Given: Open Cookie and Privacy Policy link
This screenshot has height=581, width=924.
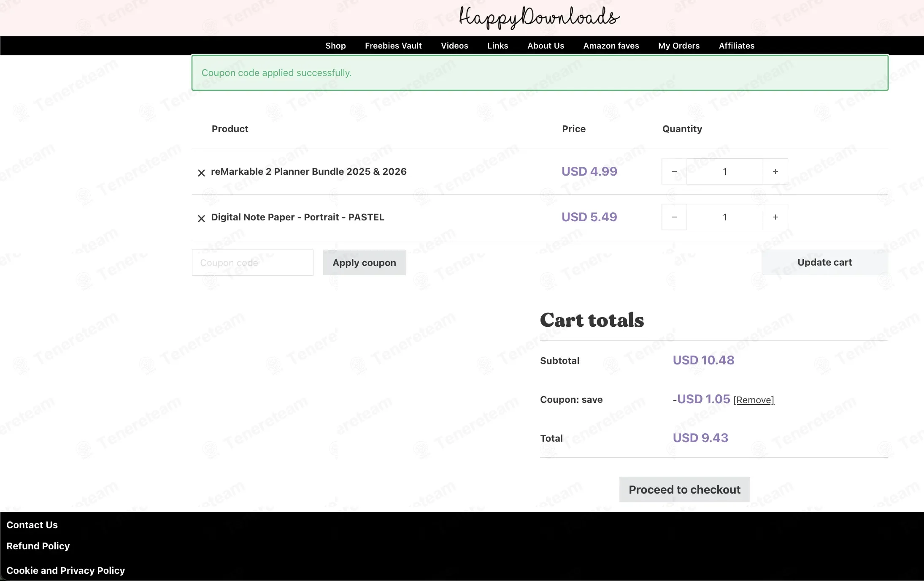Looking at the screenshot, I should pos(65,570).
